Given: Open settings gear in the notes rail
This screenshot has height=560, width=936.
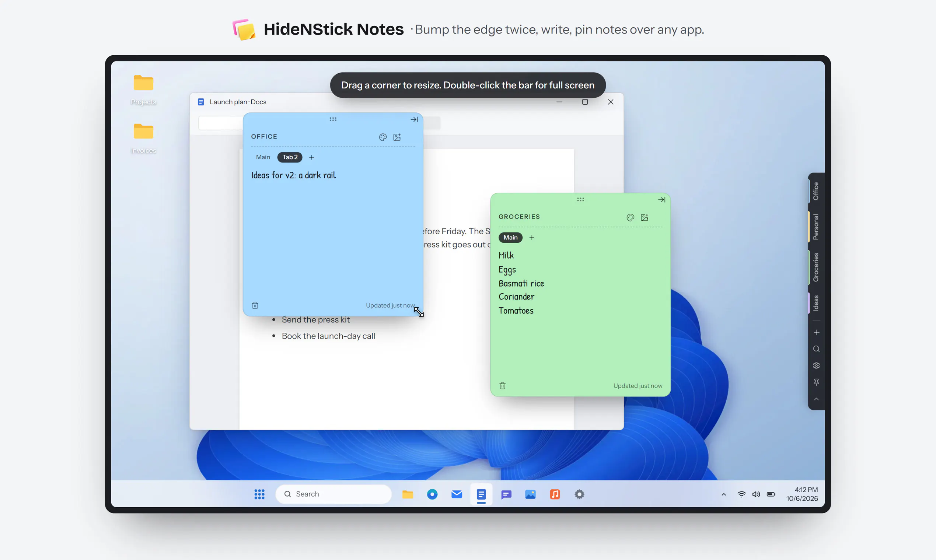Looking at the screenshot, I should 816,366.
